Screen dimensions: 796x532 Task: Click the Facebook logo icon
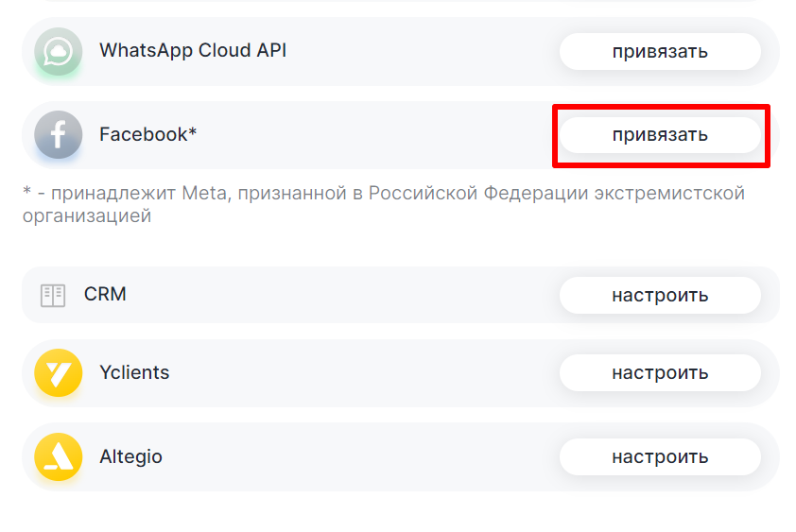click(59, 134)
